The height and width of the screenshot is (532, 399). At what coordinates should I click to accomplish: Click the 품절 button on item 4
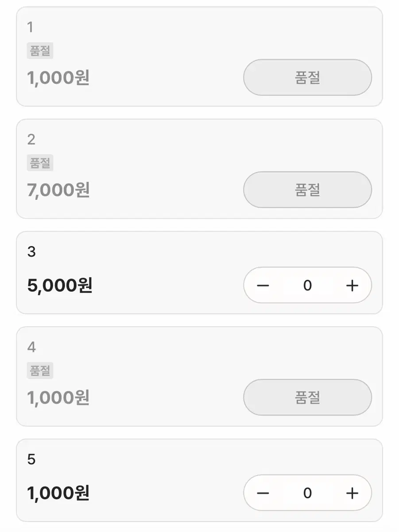pyautogui.click(x=307, y=397)
